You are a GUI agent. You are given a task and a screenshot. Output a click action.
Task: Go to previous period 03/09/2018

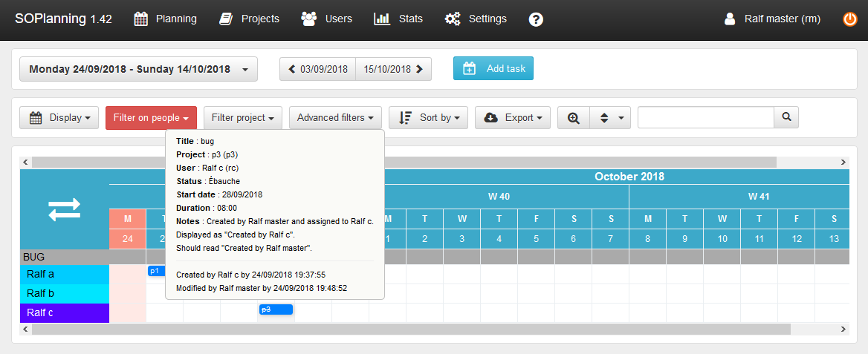coord(317,69)
